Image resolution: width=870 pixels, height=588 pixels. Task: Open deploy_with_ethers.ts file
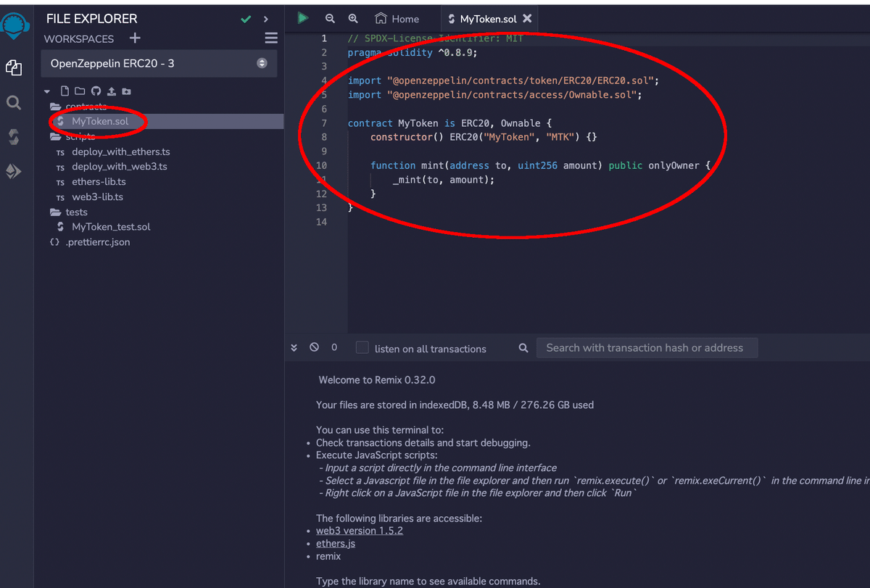(x=120, y=152)
